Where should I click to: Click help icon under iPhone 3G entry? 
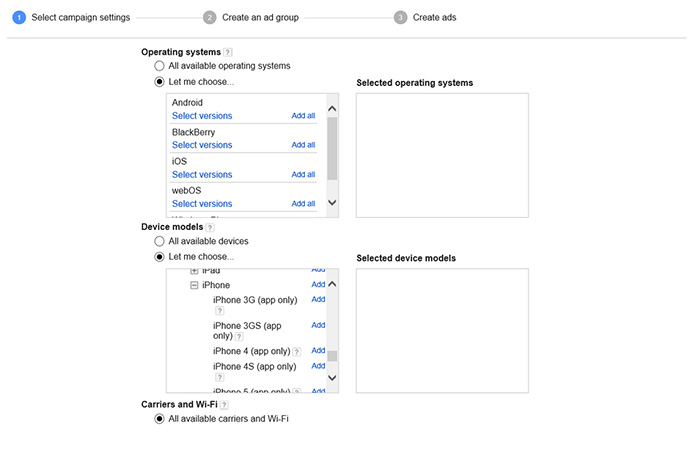click(x=218, y=311)
